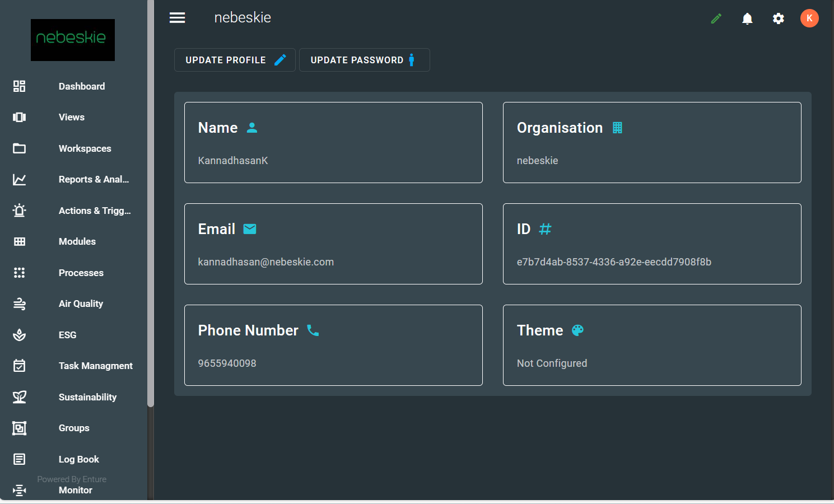Open settings via gear icon
The height and width of the screenshot is (504, 834).
[778, 19]
